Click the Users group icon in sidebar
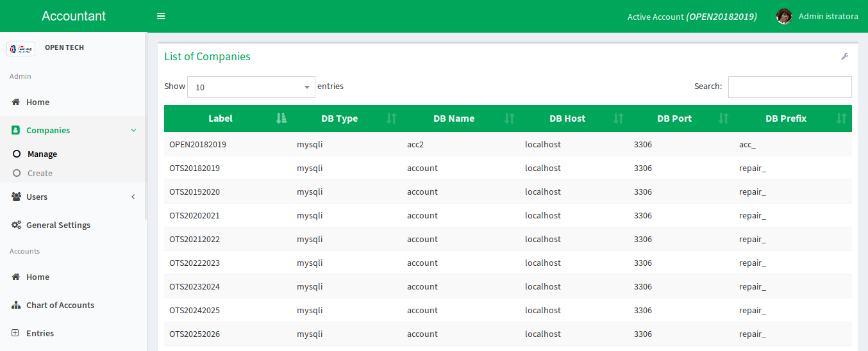This screenshot has height=351, width=868. (x=16, y=197)
